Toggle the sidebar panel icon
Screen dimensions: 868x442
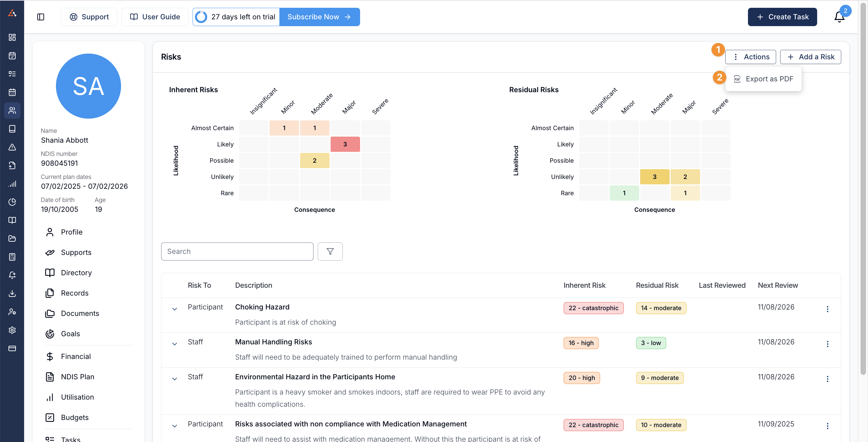click(41, 17)
